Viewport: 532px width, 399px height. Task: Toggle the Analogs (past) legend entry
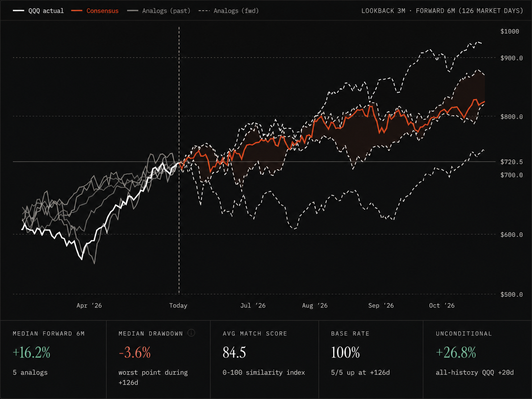pos(159,11)
